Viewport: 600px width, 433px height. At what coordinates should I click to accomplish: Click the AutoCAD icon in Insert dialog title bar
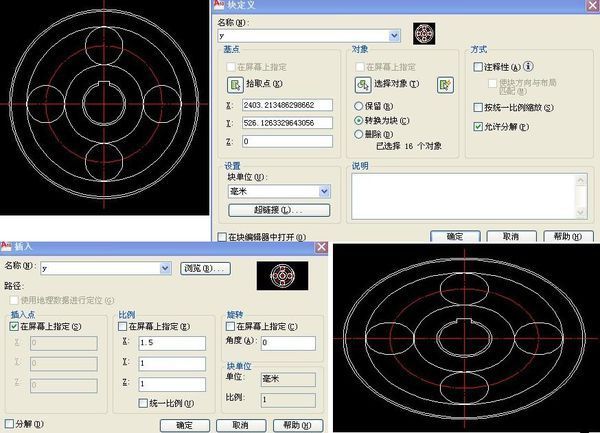tap(6, 246)
